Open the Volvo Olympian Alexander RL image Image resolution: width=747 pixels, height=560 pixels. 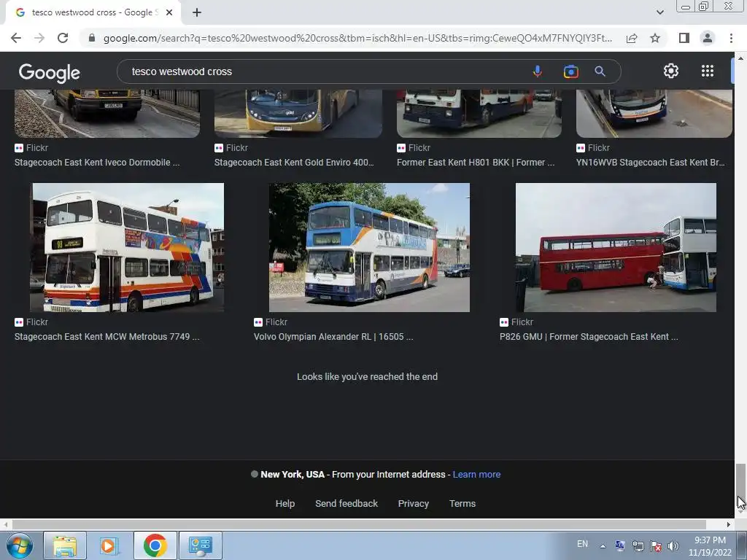point(369,248)
